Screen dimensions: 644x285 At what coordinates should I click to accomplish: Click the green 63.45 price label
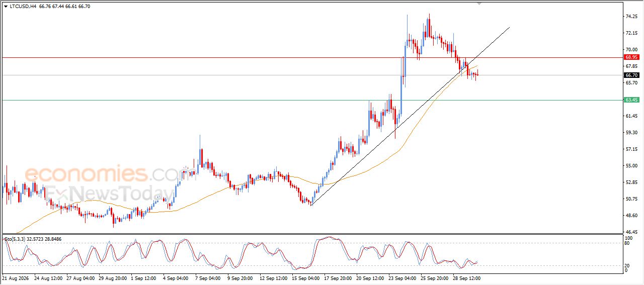pos(631,100)
